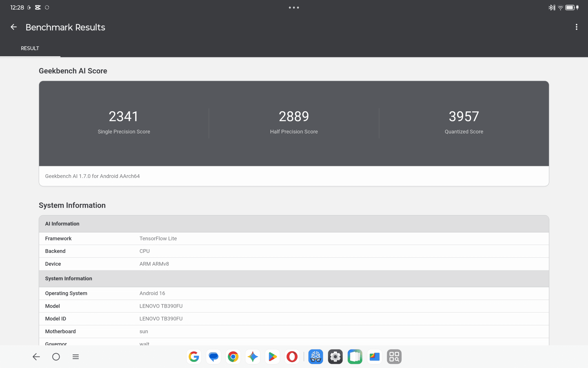Viewport: 588px width, 368px height.
Task: Tap the sync circle status icon
Action: [47, 8]
